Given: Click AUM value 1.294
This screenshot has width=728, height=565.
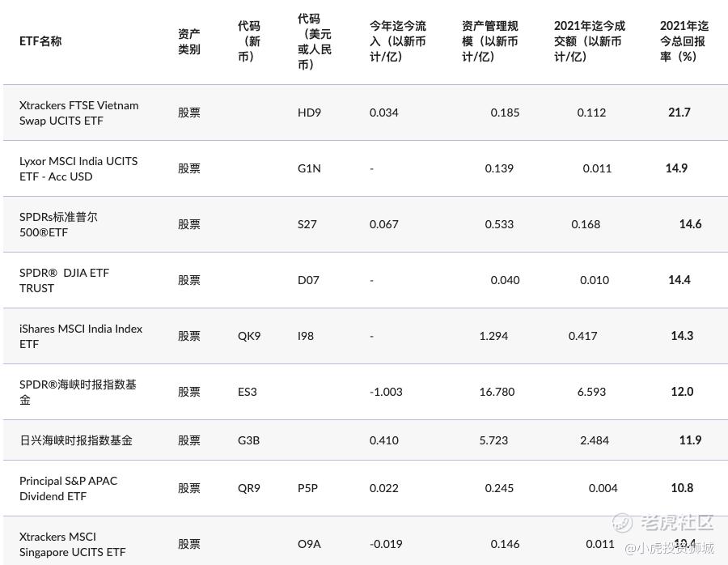Looking at the screenshot, I should point(493,336).
